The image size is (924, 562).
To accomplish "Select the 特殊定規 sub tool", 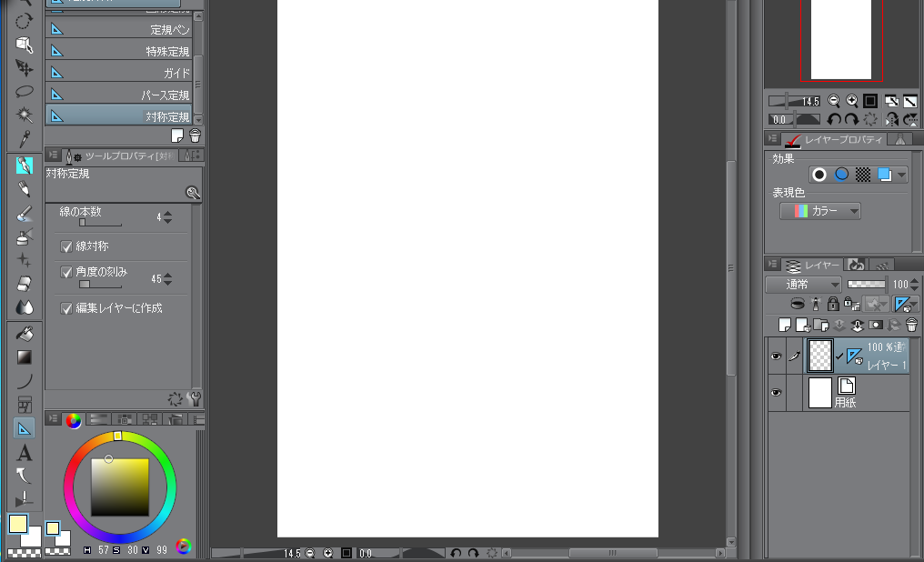I will (119, 51).
